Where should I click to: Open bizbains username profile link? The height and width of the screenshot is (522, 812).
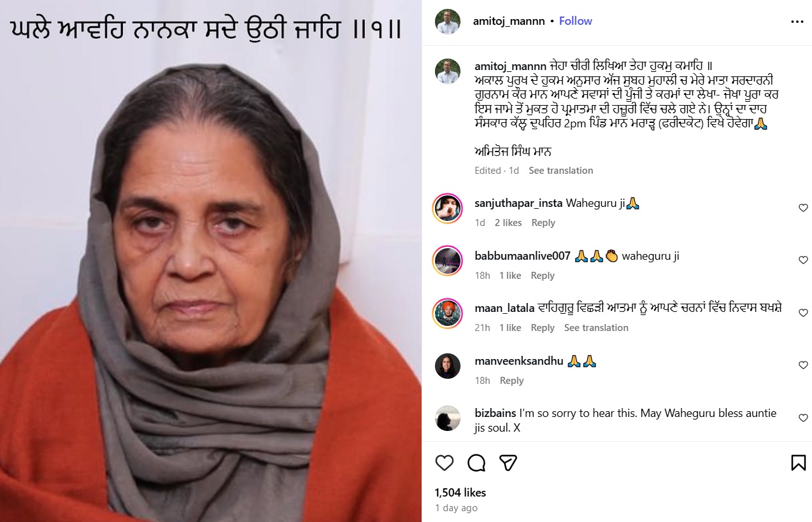(495, 413)
